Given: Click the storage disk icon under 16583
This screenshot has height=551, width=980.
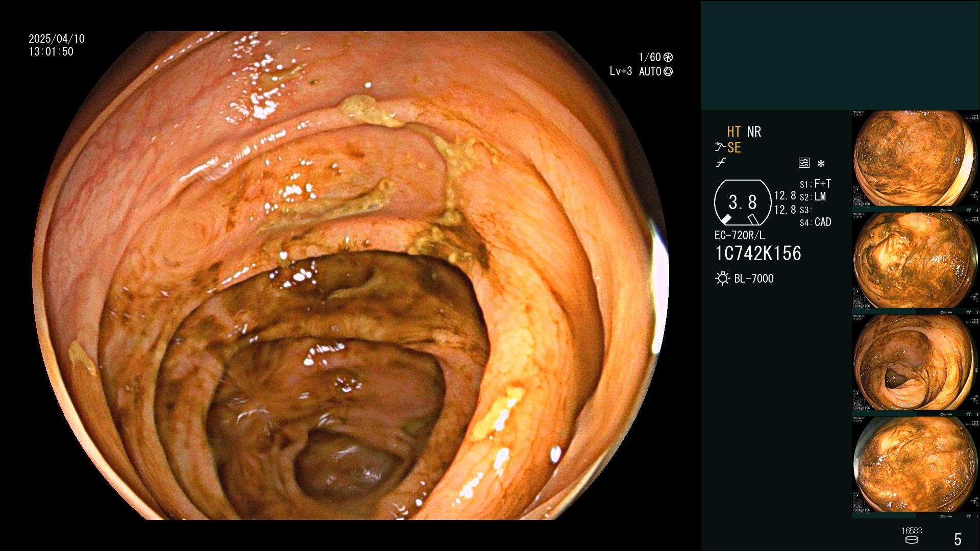Looking at the screenshot, I should coord(912,540).
